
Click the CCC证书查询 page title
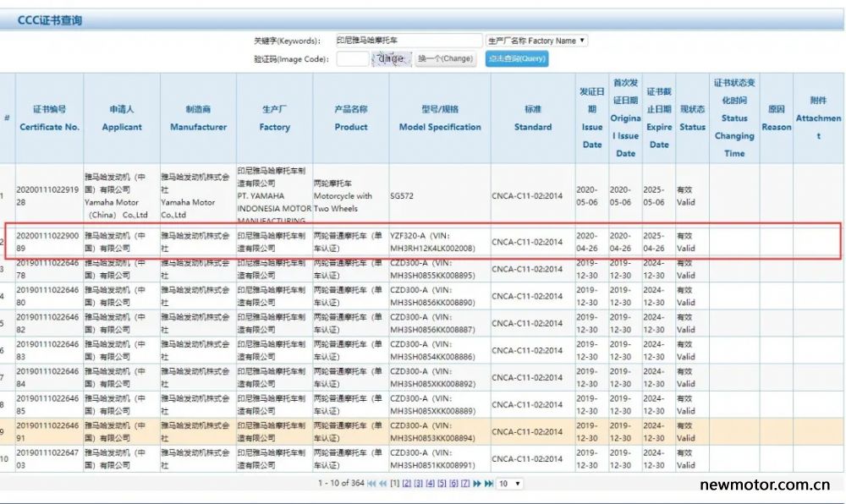(50, 20)
